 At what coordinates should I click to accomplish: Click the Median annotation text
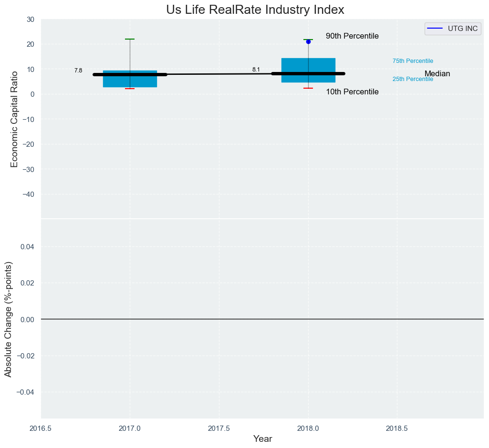[437, 74]
